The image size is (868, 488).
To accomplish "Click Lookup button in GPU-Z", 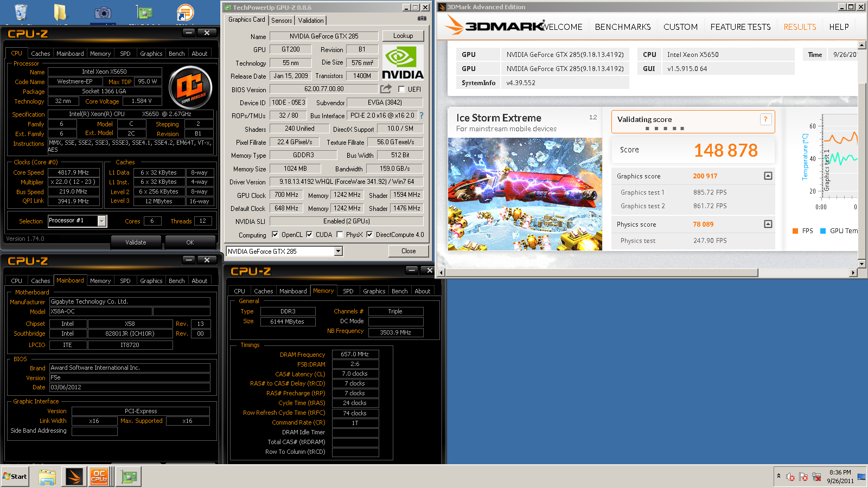I will point(403,36).
